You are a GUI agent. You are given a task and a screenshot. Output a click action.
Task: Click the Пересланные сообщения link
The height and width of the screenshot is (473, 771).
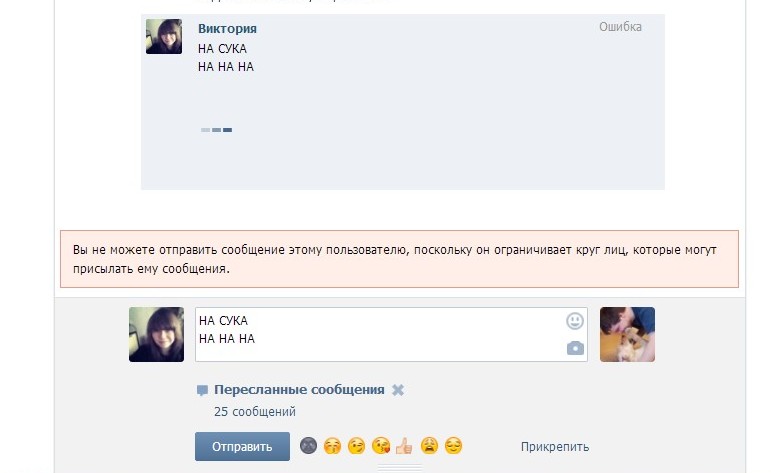[299, 390]
